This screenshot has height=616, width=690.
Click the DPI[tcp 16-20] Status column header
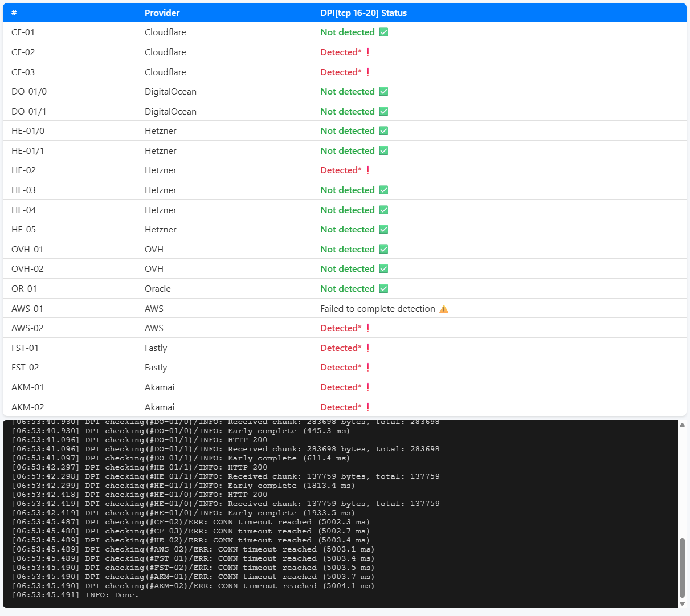pos(363,13)
